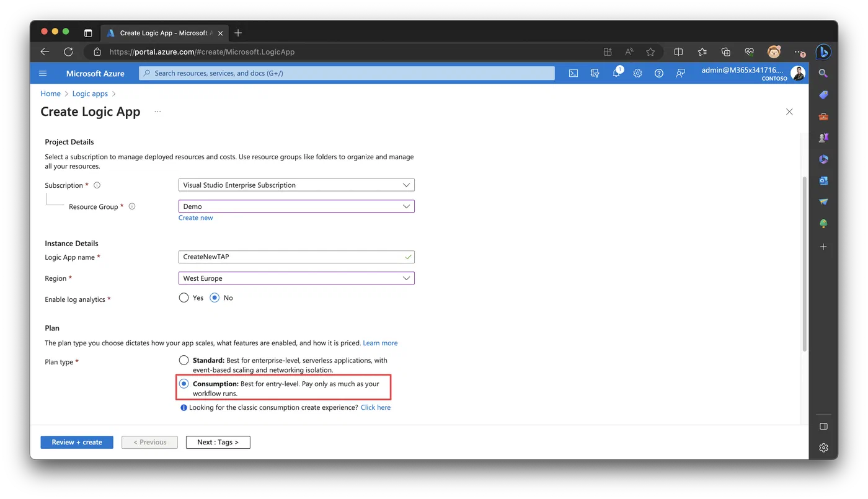Toggle the split screen browser icon

678,52
